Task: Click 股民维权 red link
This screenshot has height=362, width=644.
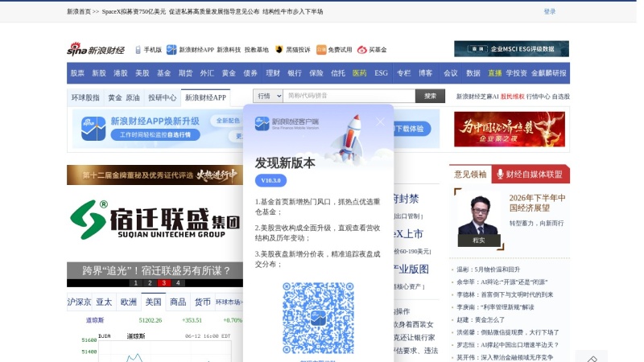Action: point(512,97)
